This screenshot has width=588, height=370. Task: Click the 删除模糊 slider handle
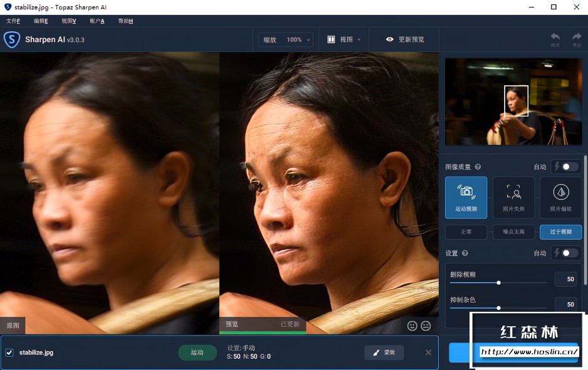click(x=498, y=283)
